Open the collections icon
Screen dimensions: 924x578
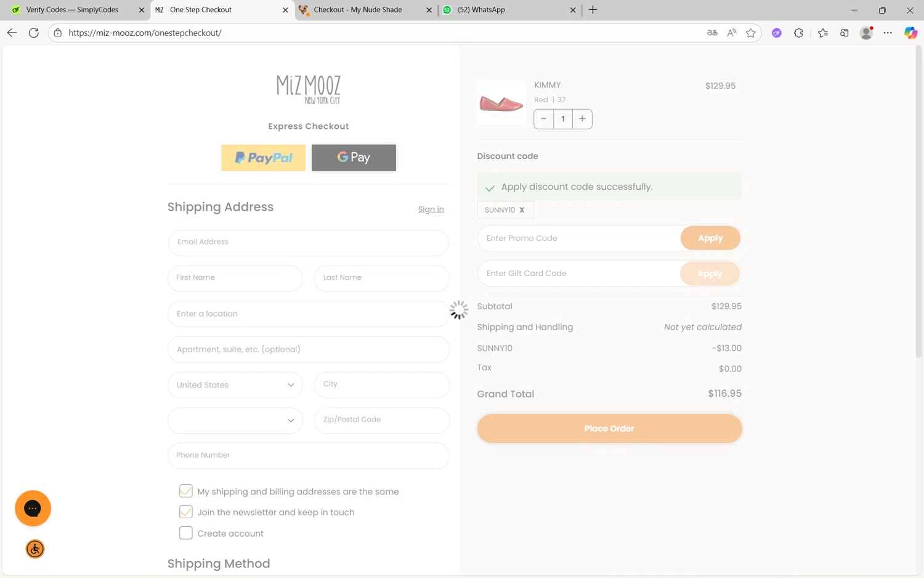coord(844,33)
